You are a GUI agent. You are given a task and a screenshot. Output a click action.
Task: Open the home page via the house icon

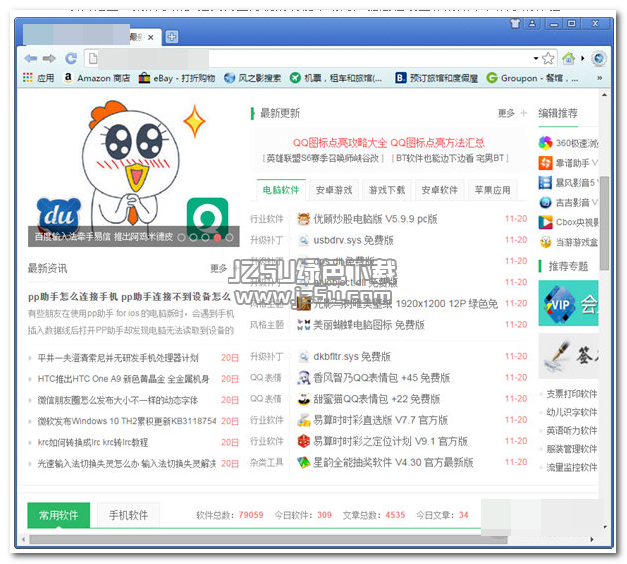click(x=568, y=58)
